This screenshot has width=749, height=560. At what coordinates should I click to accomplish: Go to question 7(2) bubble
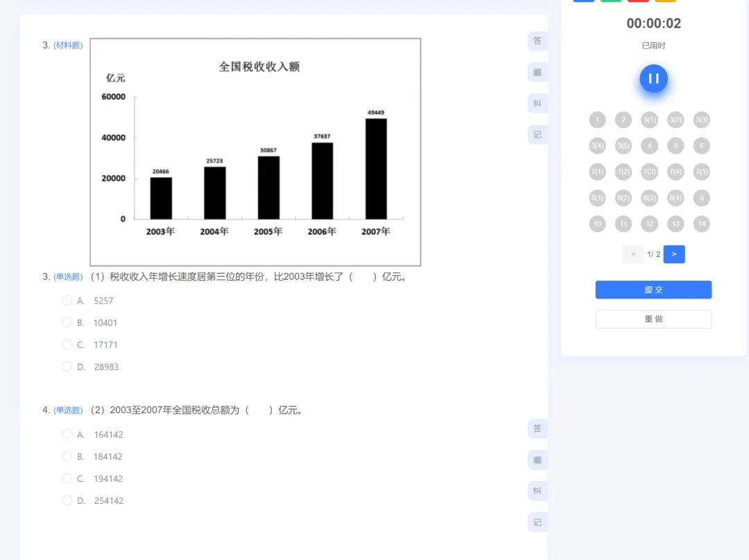pos(623,172)
